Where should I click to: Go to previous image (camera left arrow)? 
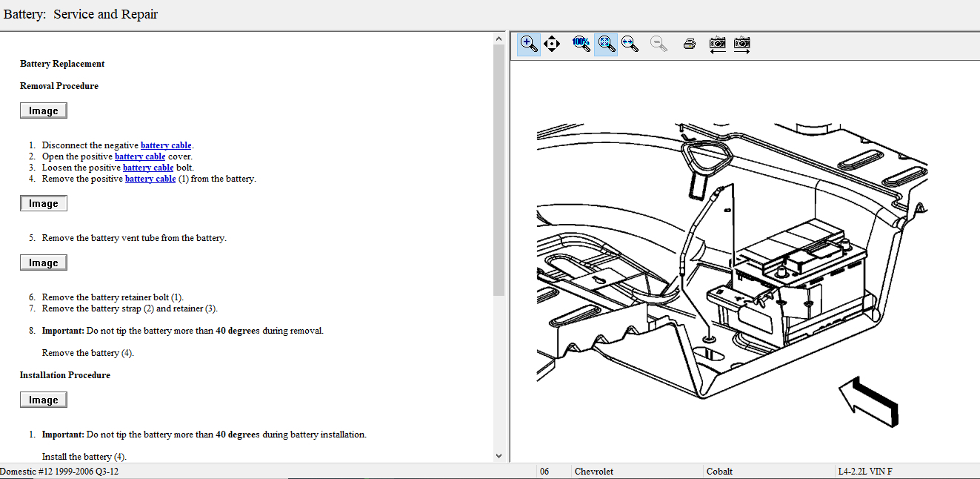(717, 44)
